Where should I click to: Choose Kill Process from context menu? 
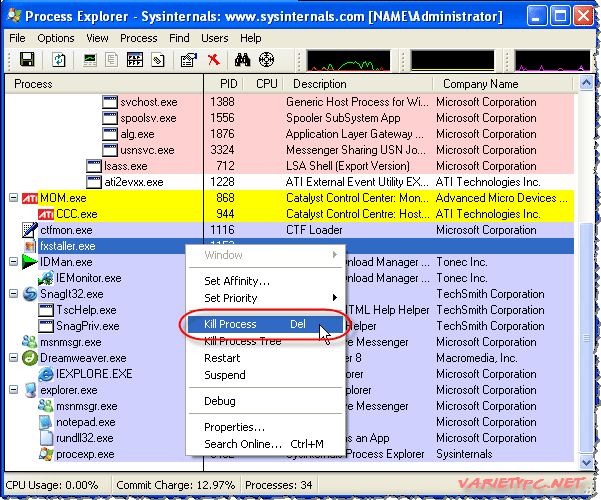point(265,324)
